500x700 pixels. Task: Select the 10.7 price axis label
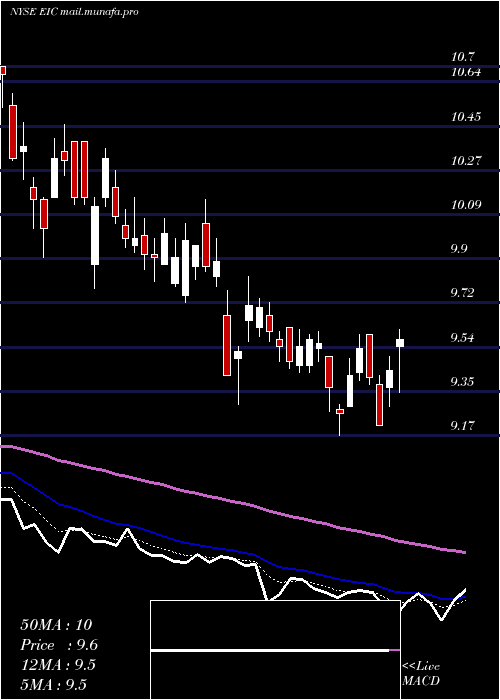point(463,57)
